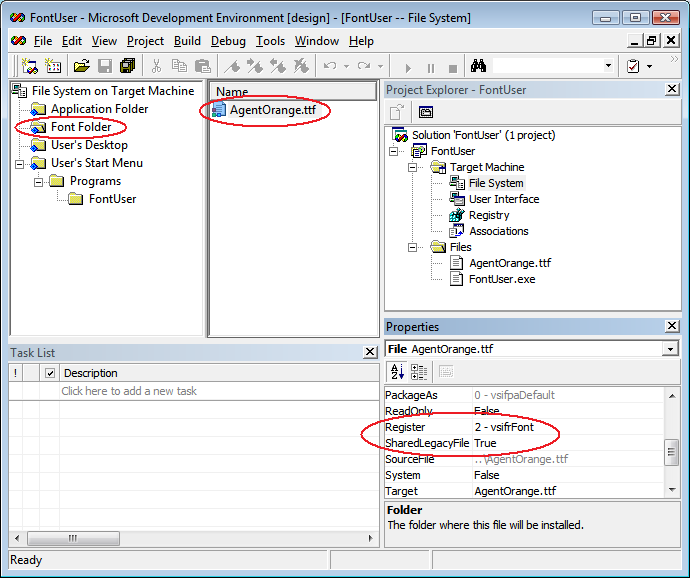Click the Task List horizontal scrollbar thumb
This screenshot has height=578, width=690.
tap(73, 538)
